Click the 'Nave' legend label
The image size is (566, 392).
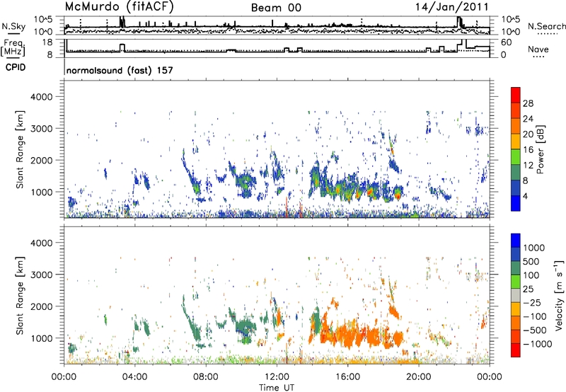point(538,49)
